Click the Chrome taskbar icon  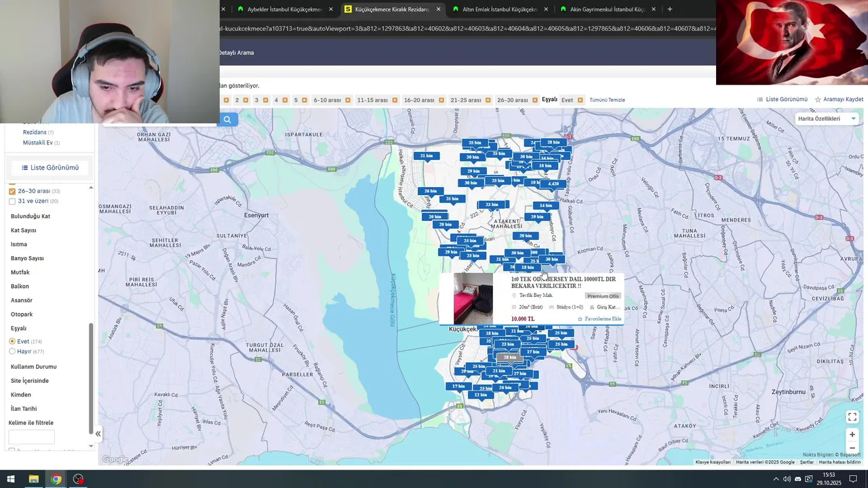[x=56, y=479]
